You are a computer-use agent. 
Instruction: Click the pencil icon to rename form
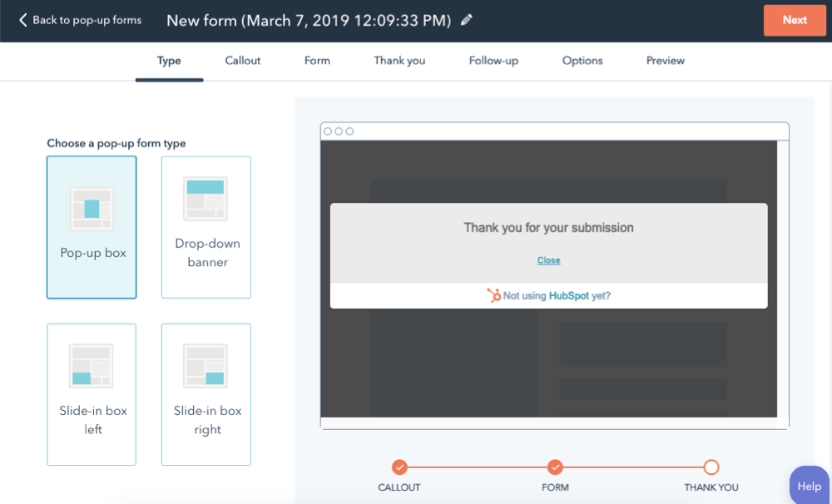tap(467, 20)
